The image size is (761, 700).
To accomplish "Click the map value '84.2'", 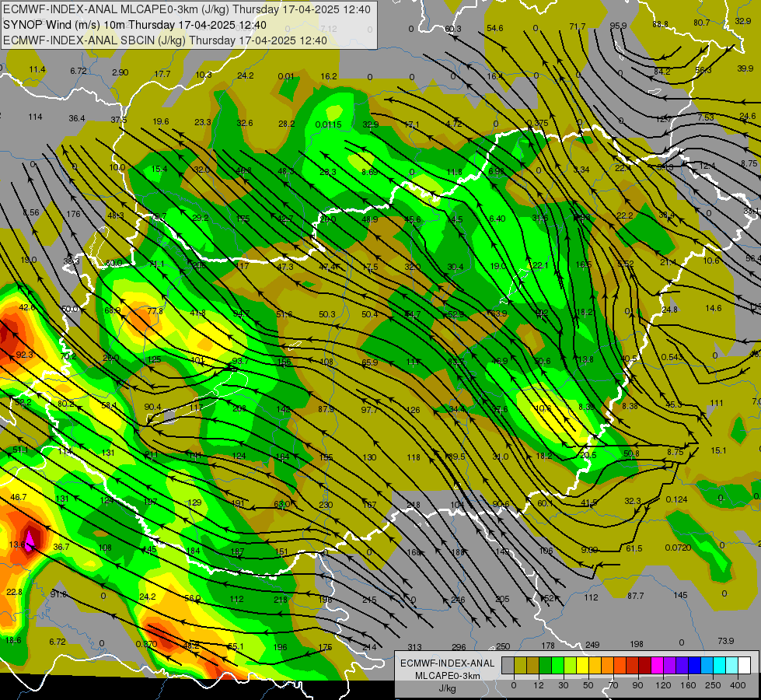I will pyautogui.click(x=662, y=72).
